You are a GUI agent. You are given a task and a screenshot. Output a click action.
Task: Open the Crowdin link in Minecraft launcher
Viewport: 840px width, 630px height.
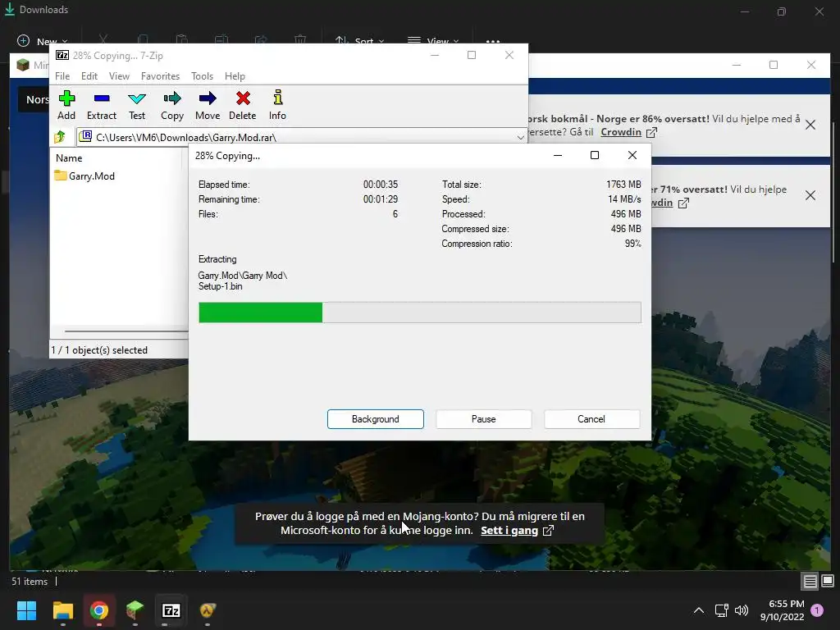pyautogui.click(x=628, y=132)
